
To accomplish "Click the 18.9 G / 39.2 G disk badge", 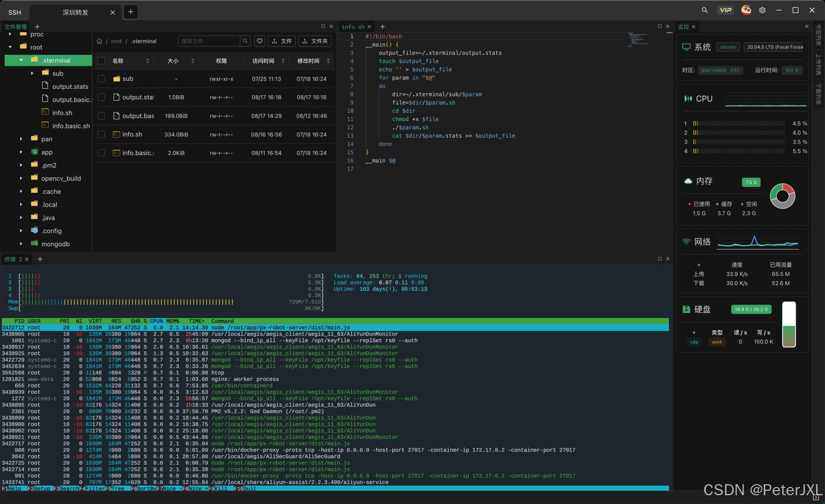I will [x=751, y=309].
